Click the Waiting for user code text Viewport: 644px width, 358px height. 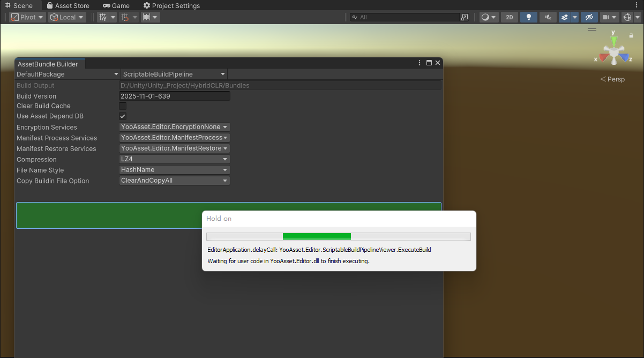[x=289, y=262]
